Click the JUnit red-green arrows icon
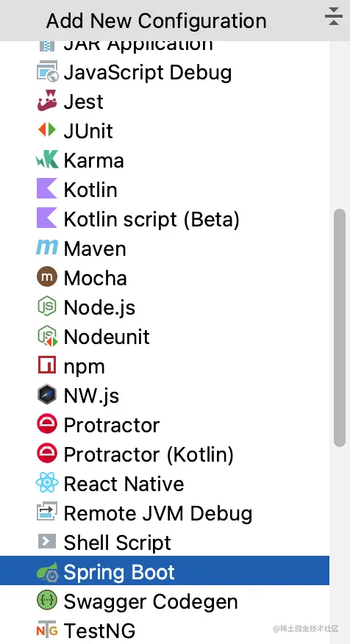The height and width of the screenshot is (644, 350). pos(47,130)
